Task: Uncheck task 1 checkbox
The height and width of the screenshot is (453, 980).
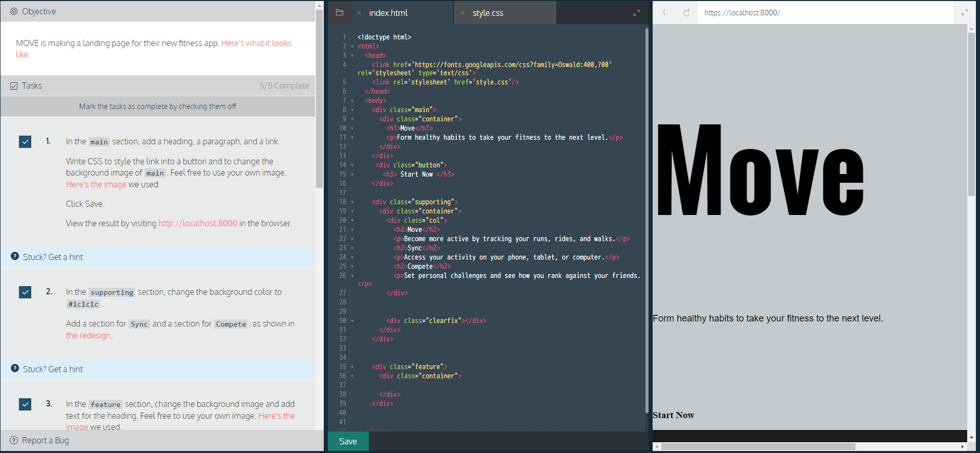Action: (25, 142)
